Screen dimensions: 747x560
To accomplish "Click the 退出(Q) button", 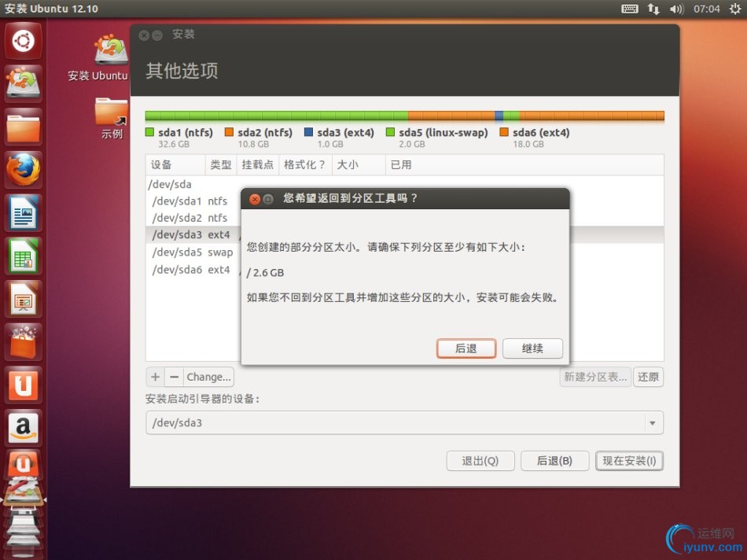I will coord(480,461).
